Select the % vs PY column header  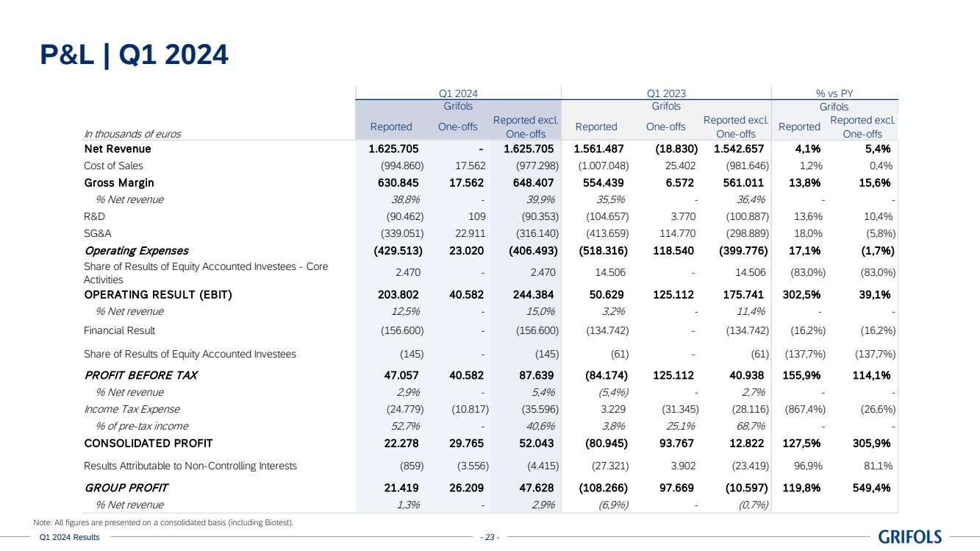(x=834, y=93)
